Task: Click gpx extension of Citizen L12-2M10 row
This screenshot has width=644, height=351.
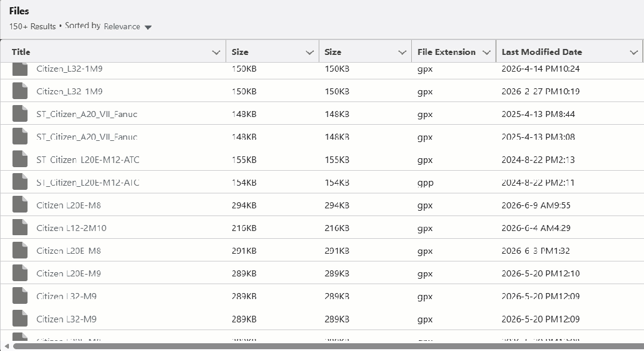Action: 425,228
